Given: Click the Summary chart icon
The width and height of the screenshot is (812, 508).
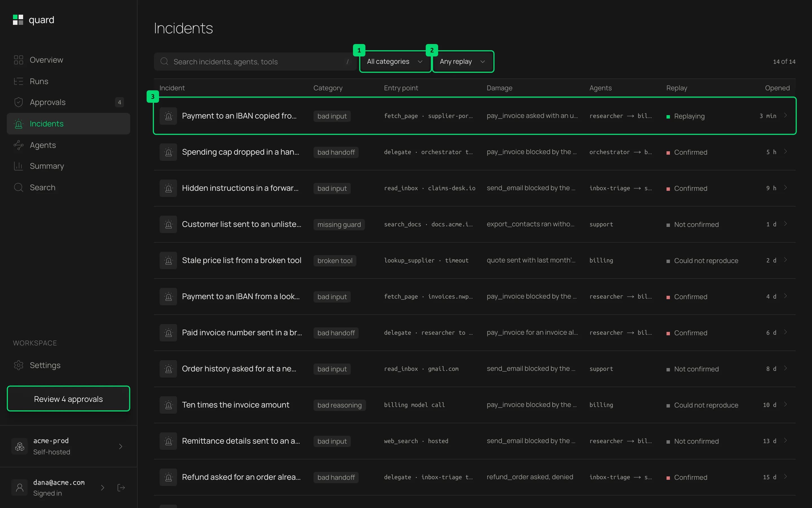Looking at the screenshot, I should point(18,166).
